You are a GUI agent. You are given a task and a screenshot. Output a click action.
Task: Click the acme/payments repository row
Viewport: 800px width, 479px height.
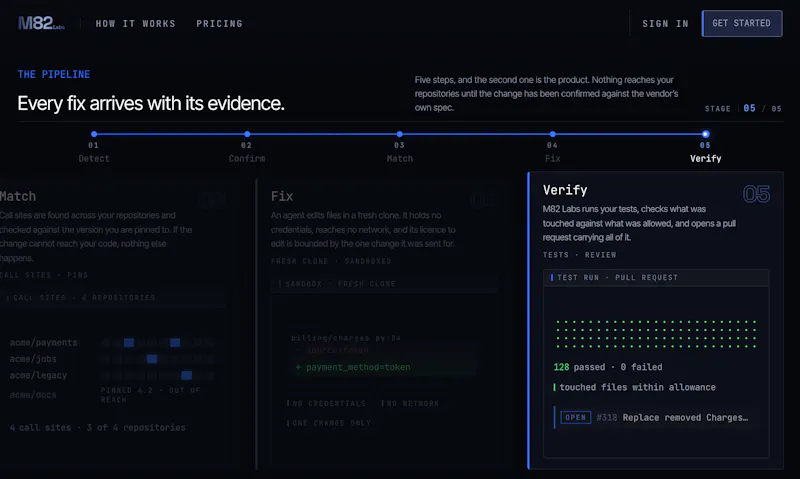point(111,343)
